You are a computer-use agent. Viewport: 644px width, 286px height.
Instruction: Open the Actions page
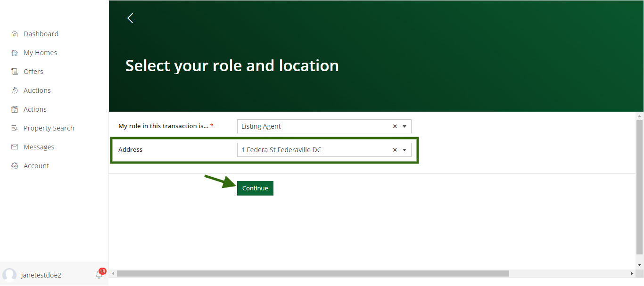pos(35,109)
